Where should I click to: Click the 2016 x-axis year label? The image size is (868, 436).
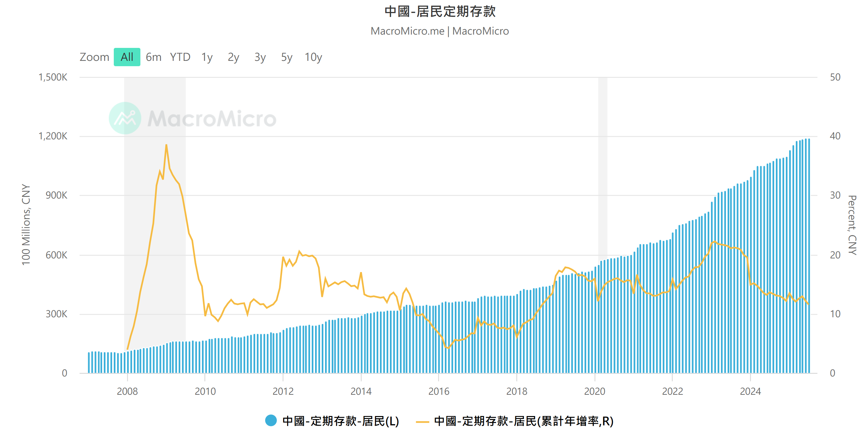click(x=439, y=391)
